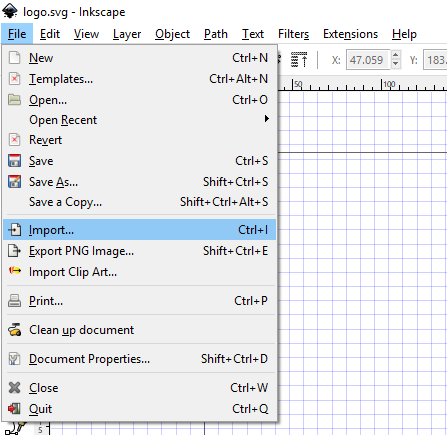This screenshot has height=435, width=447.
Task: Click the Save As icon
Action: coord(14,182)
